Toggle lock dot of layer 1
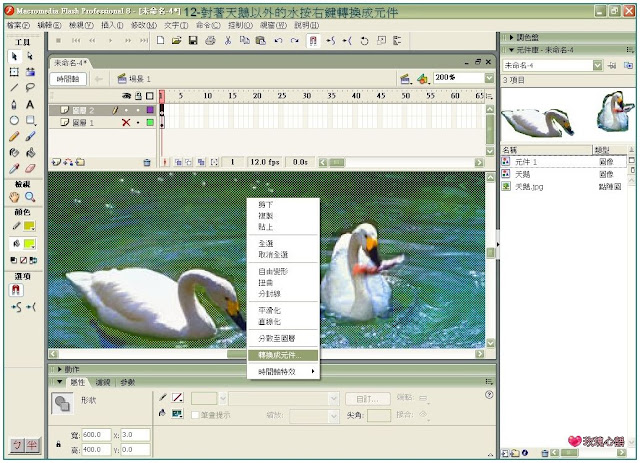Viewport: 640px width, 463px height. pos(138,122)
